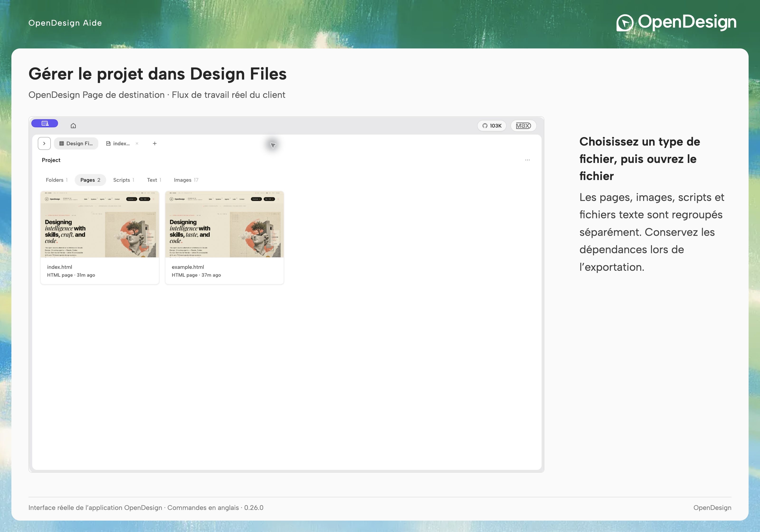The image size is (760, 532).
Task: Click the grid icon on Design Files tab
Action: (x=62, y=144)
